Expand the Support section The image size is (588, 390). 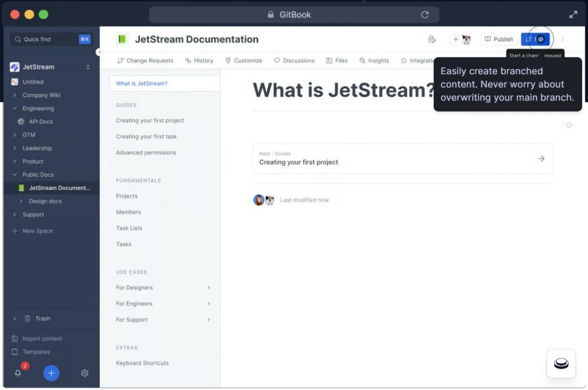pos(15,214)
